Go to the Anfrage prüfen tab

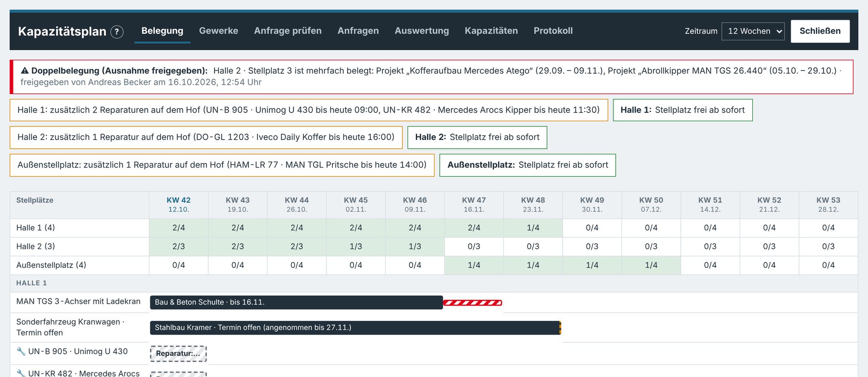[288, 31]
